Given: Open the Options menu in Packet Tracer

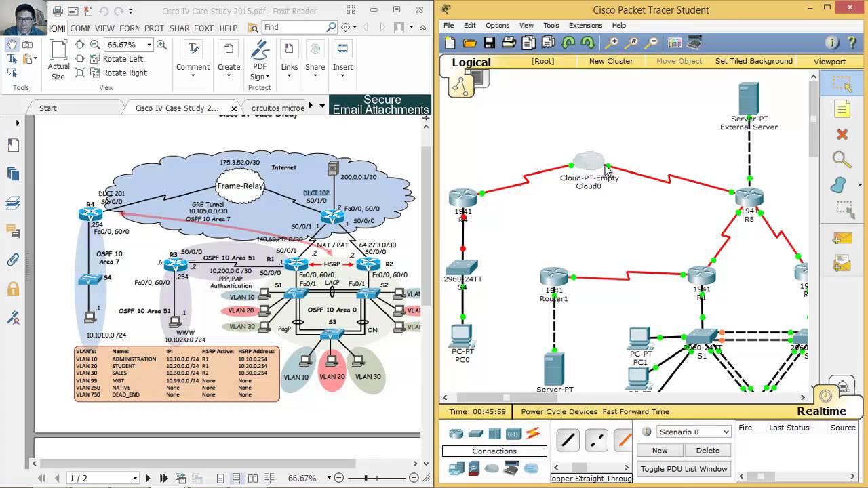Looking at the screenshot, I should click(497, 26).
